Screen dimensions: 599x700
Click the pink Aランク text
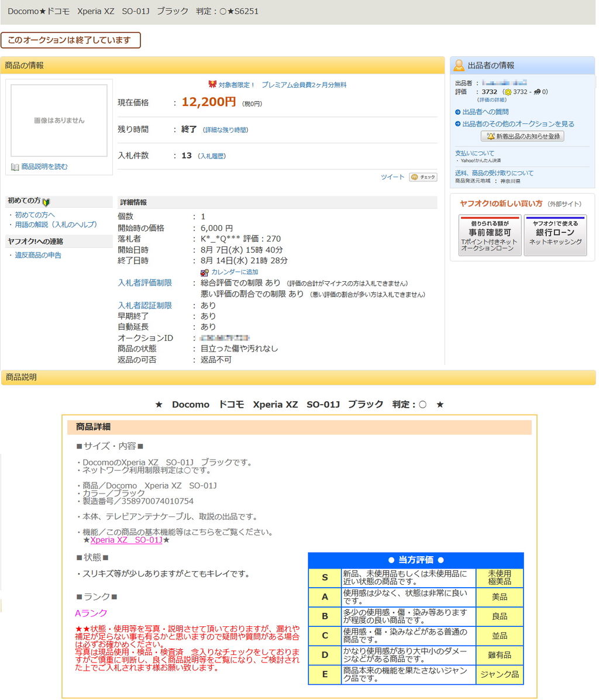coord(91,613)
